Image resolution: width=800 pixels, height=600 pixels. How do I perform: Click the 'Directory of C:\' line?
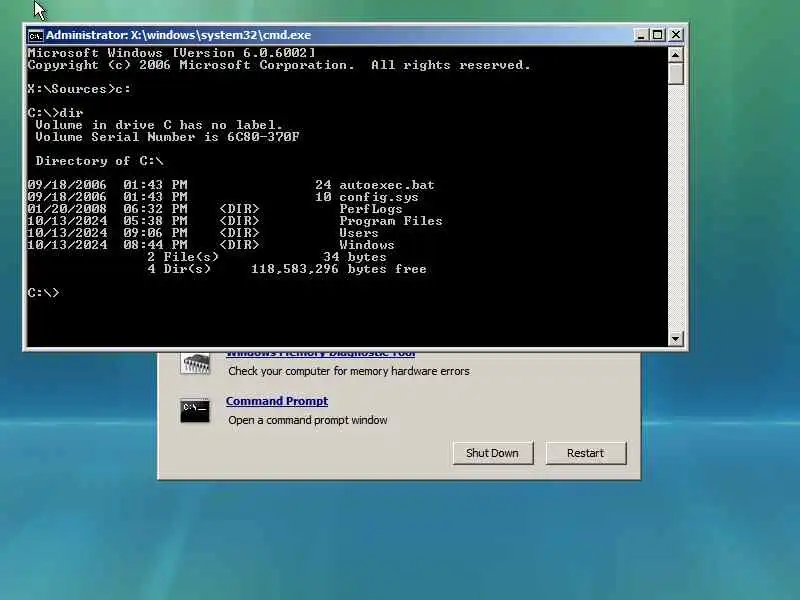point(99,161)
